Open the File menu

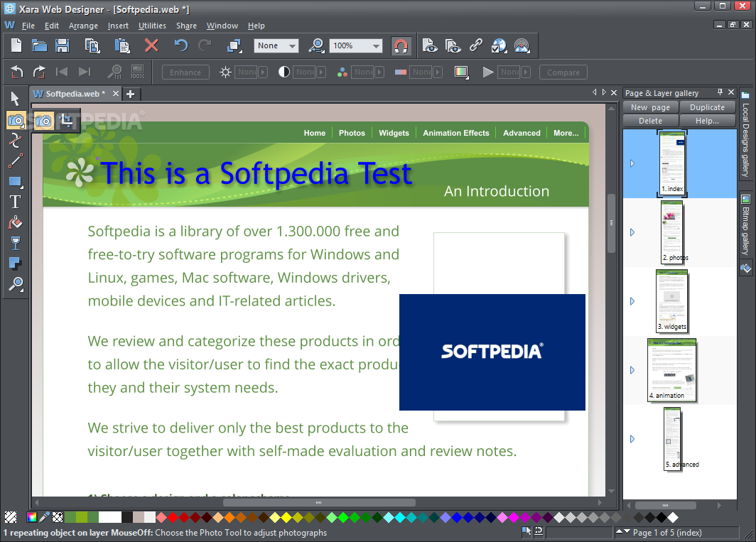coord(28,26)
